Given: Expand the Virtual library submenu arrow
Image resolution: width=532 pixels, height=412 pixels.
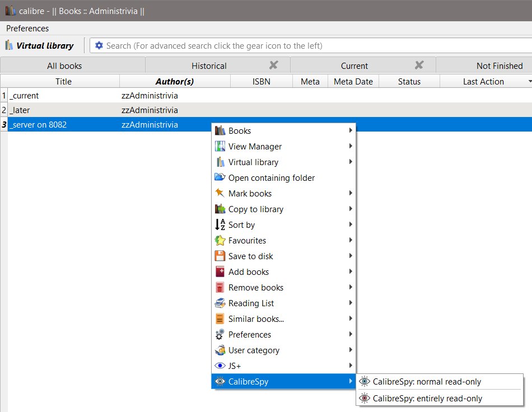Looking at the screenshot, I should click(x=351, y=161).
